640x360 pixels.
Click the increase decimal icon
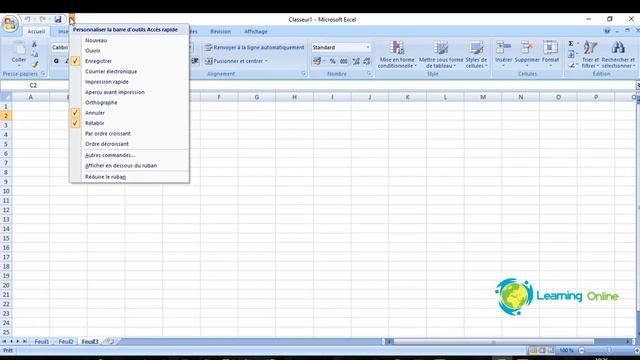tap(356, 61)
